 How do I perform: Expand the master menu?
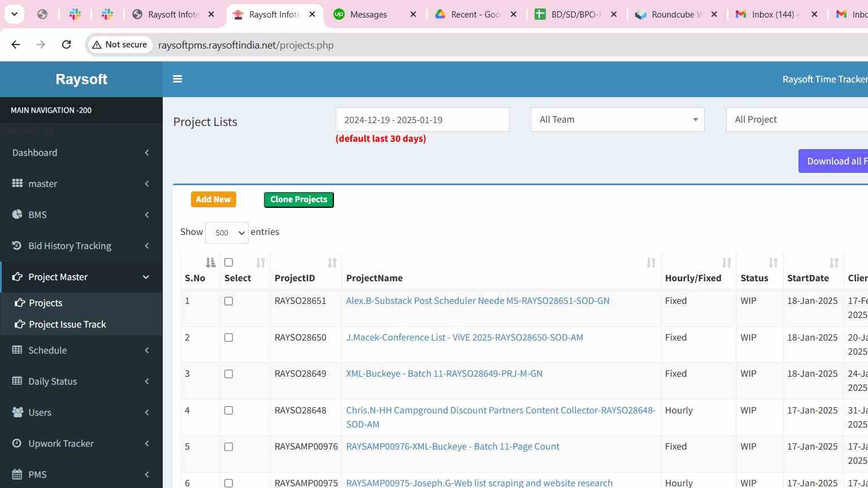pyautogui.click(x=81, y=184)
